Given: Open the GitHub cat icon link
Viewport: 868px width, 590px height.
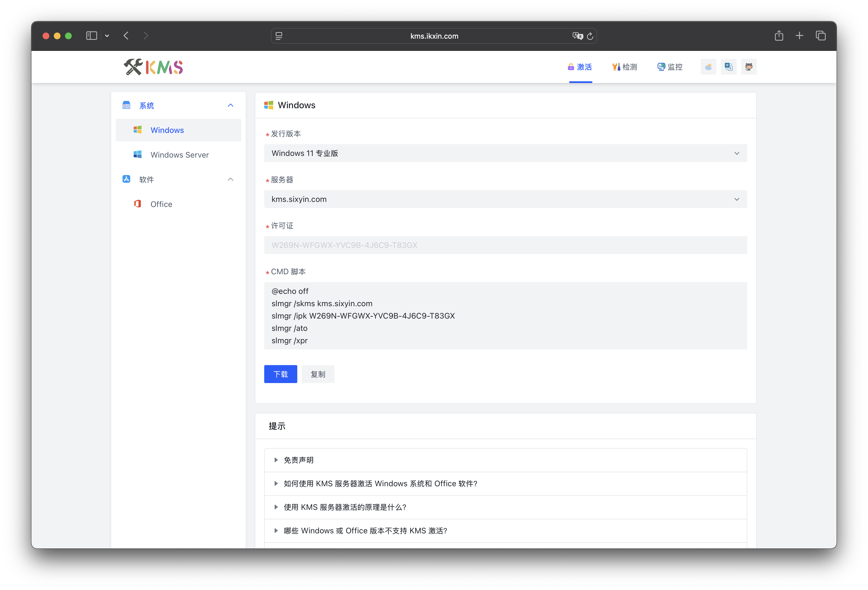Looking at the screenshot, I should point(748,67).
